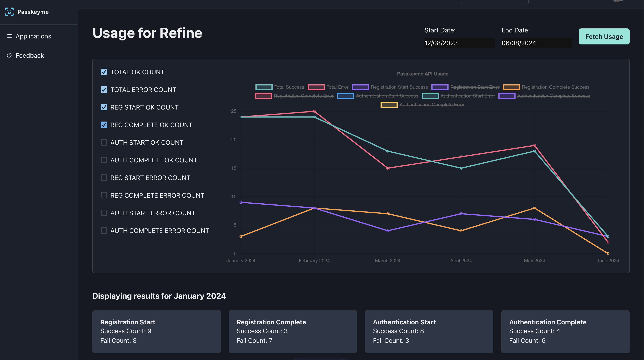Screen dimensions: 644x360
Task: Enable REG COMPLETE ERROR COUNT checkbox
Action: pos(104,195)
